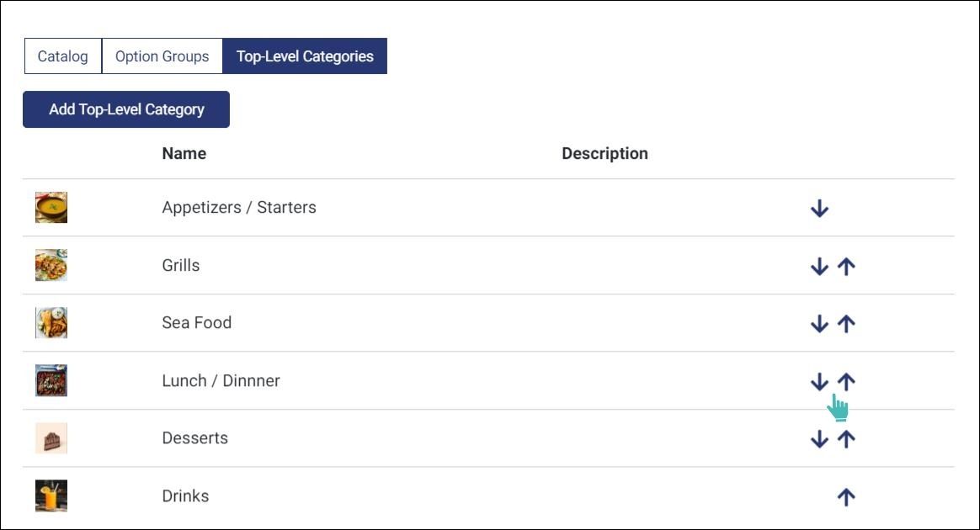Viewport: 980px width, 530px height.
Task: Open the Drinks orange juice thumbnail
Action: [51, 496]
